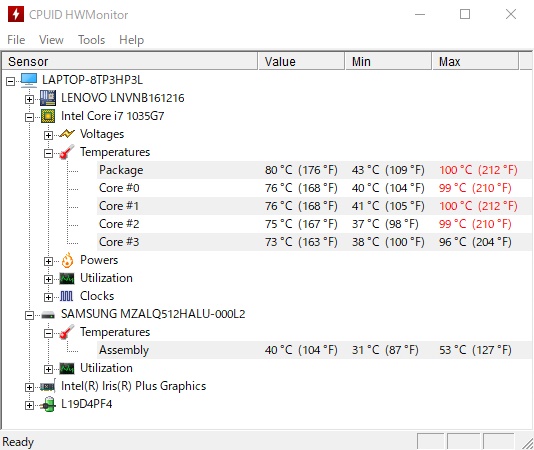Click the Intel Iris Plus Graphics card icon

(48, 386)
